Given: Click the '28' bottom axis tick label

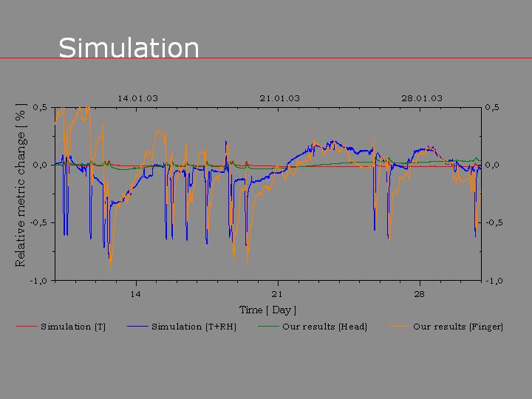Looking at the screenshot, I should (419, 294).
